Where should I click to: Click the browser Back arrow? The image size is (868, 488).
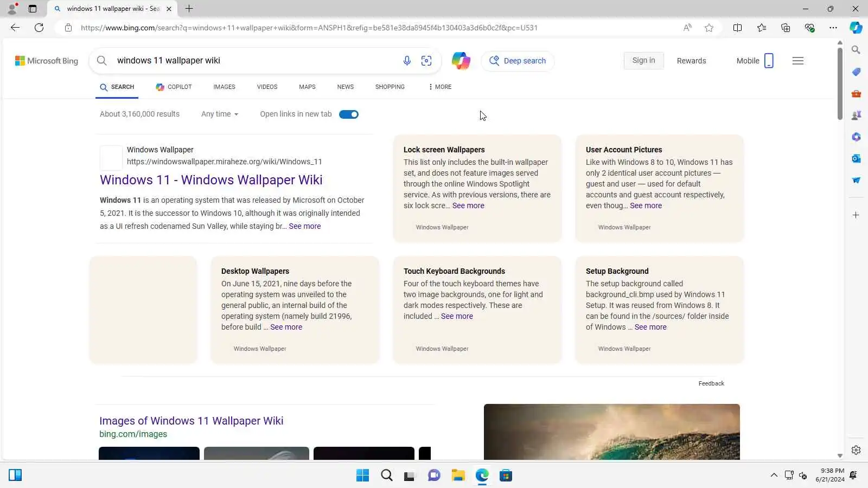pos(15,28)
